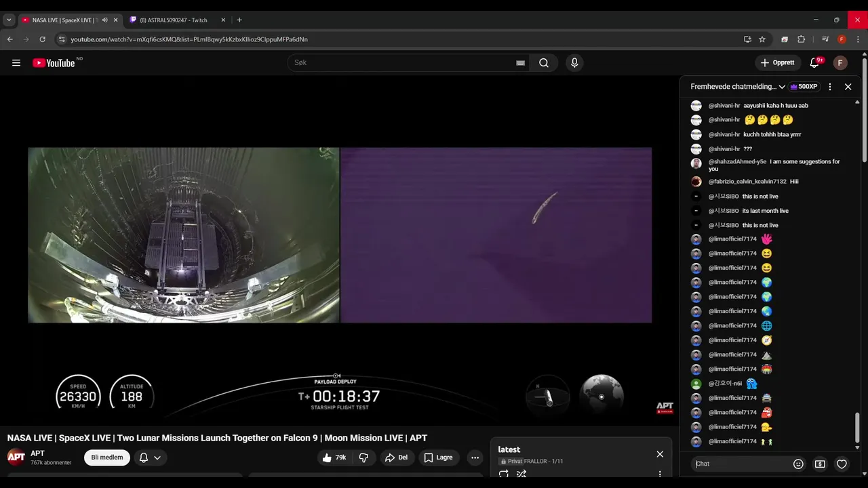Click the 500XP crown badge

click(804, 87)
